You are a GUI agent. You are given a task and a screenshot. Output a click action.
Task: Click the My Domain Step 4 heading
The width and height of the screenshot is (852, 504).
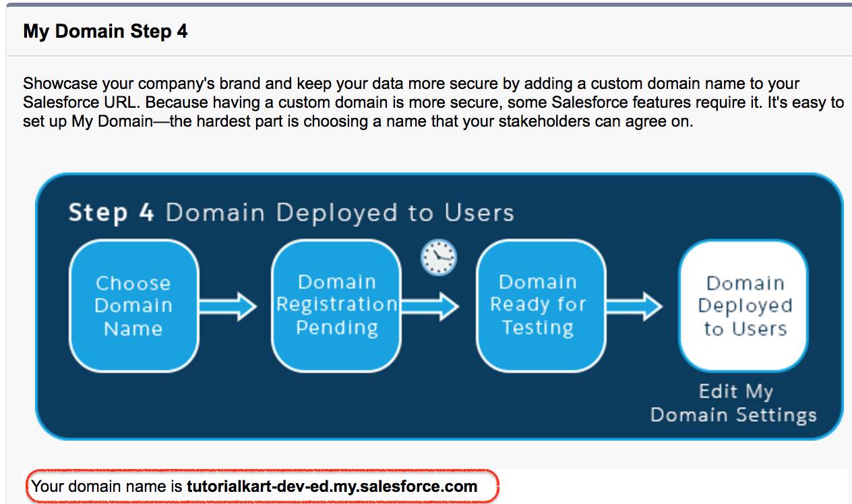point(105,31)
